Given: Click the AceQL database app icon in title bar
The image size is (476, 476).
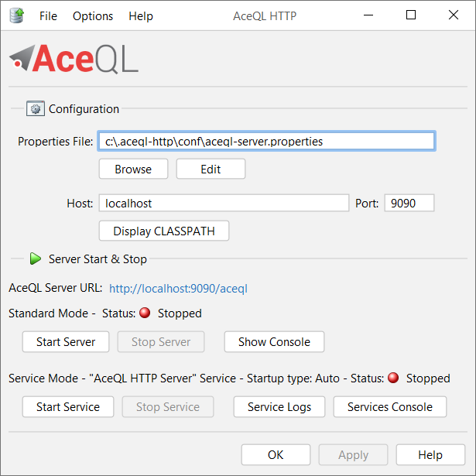Looking at the screenshot, I should pos(17,15).
